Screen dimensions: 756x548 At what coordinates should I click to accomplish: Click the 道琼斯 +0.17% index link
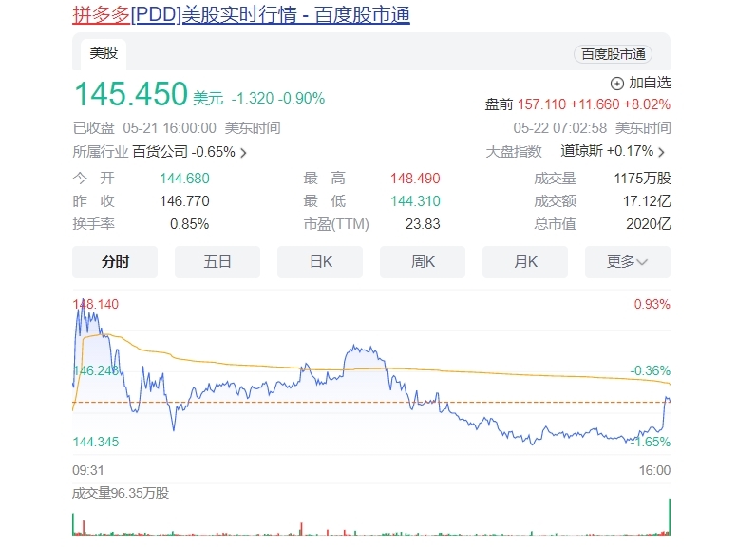tap(607, 151)
